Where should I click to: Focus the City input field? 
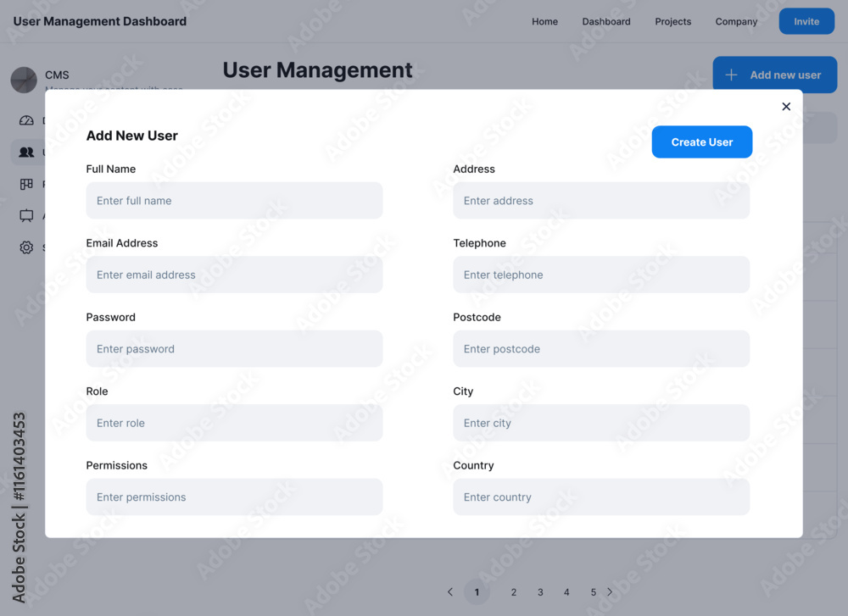click(601, 423)
